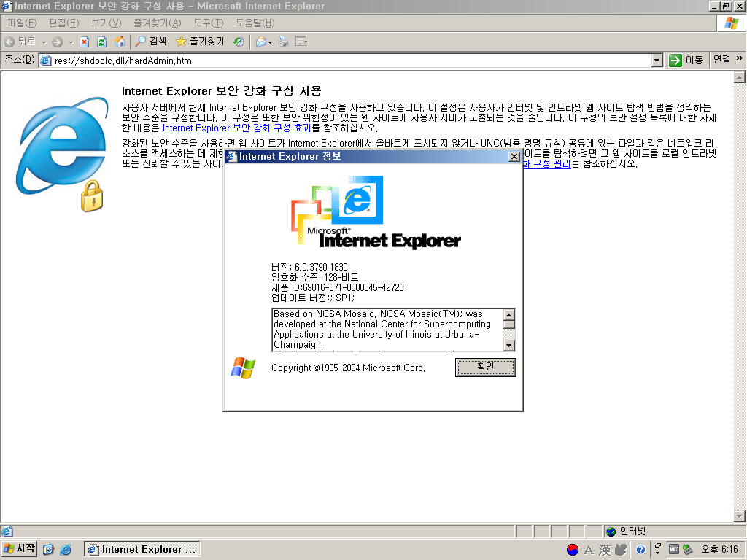
Task: Click the Refresh page icon
Action: [101, 42]
